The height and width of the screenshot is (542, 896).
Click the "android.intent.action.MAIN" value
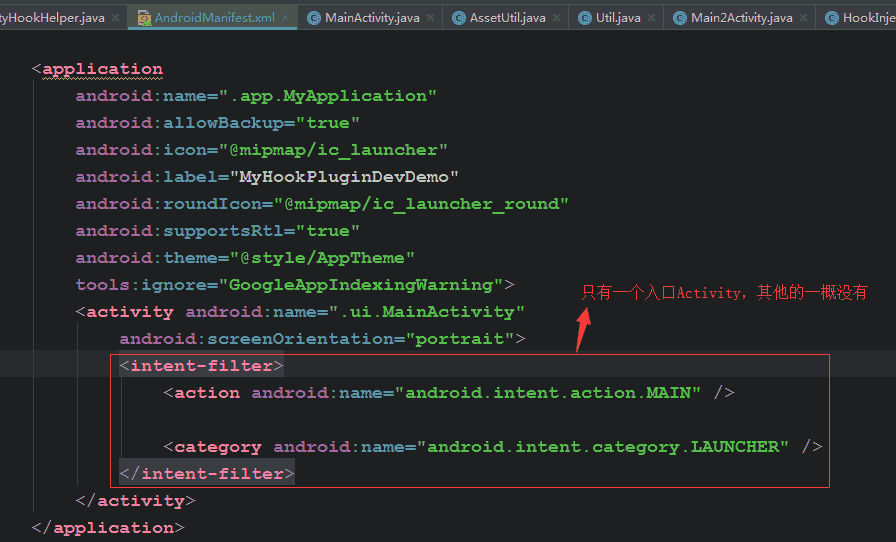pyautogui.click(x=547, y=393)
